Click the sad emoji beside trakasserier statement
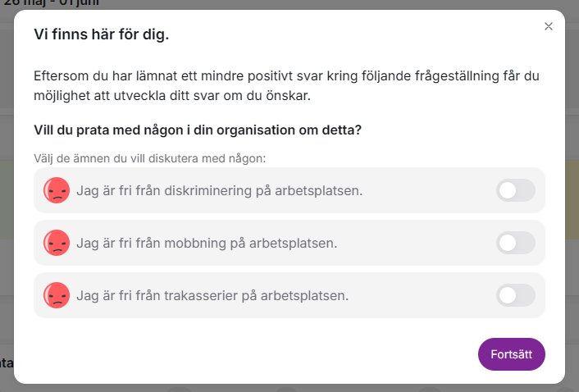Image resolution: width=579 pixels, height=392 pixels. (57, 295)
